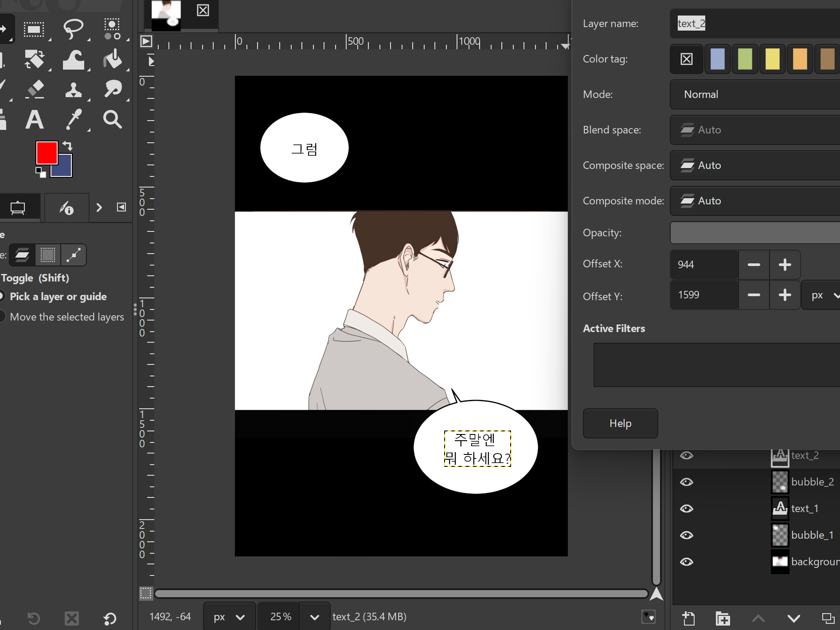Increase Offset X with plus button
Image resolution: width=840 pixels, height=630 pixels.
pos(785,265)
